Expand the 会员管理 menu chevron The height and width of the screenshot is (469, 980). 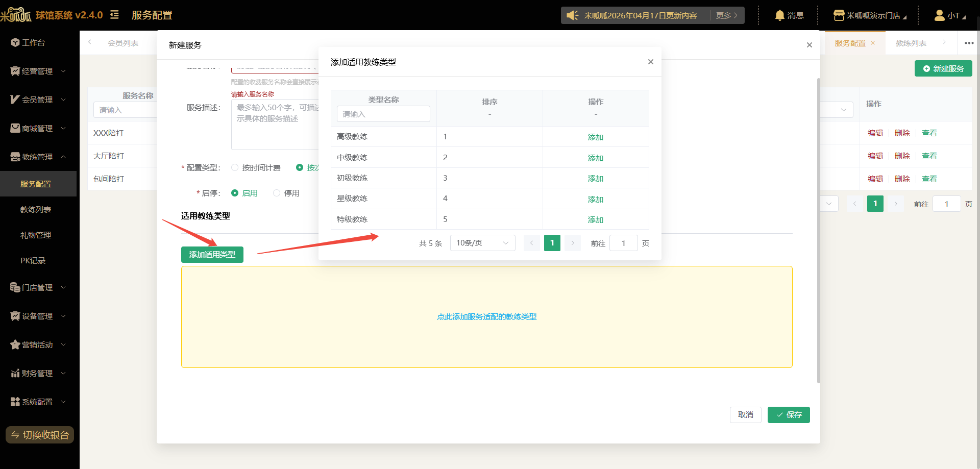63,100
